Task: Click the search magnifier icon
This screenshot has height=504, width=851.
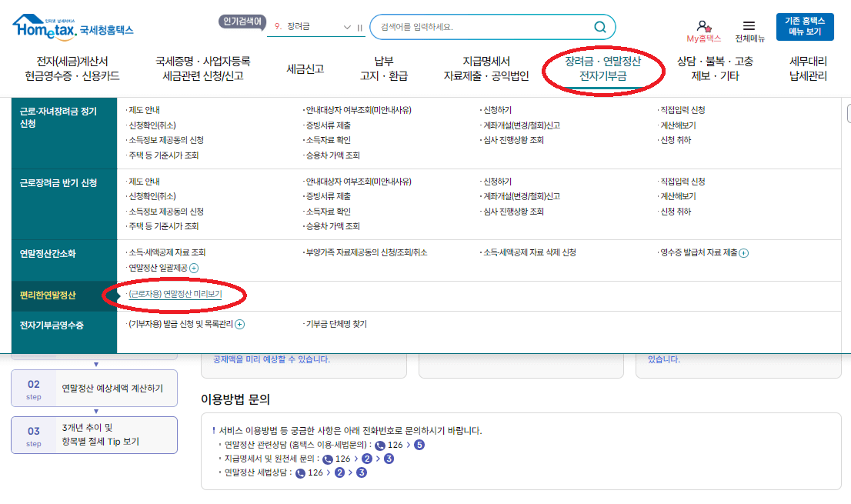Action: pyautogui.click(x=600, y=27)
